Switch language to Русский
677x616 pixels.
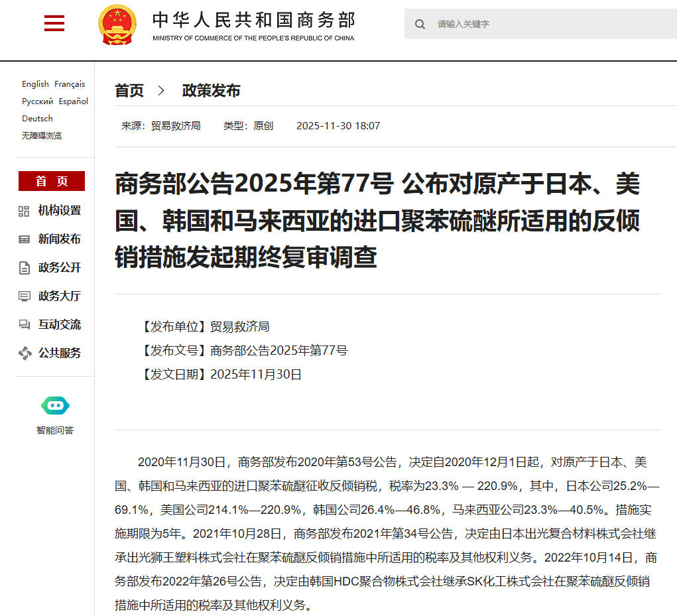37,101
